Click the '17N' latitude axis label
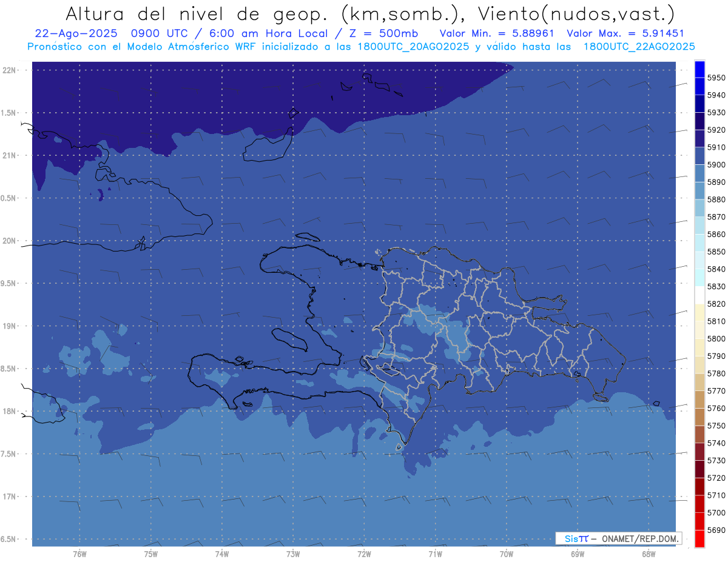The width and height of the screenshot is (728, 562). pos(9,497)
